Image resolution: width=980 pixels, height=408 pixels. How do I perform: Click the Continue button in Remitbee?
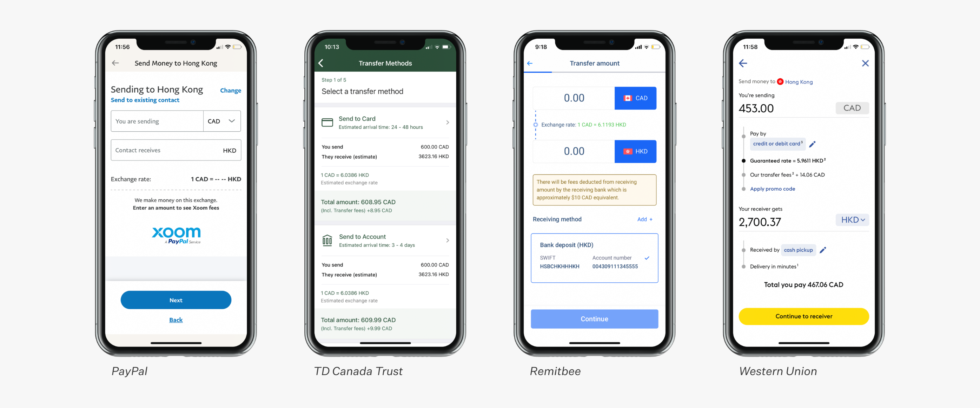tap(595, 320)
